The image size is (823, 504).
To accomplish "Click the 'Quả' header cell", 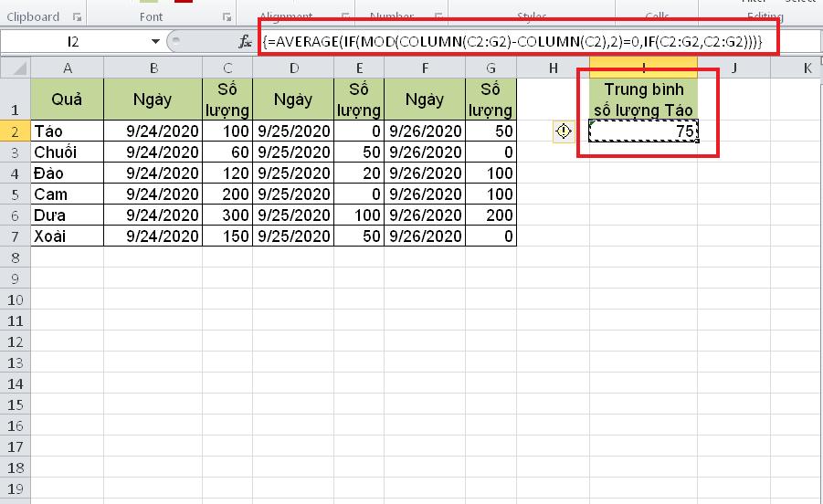I will [68, 100].
